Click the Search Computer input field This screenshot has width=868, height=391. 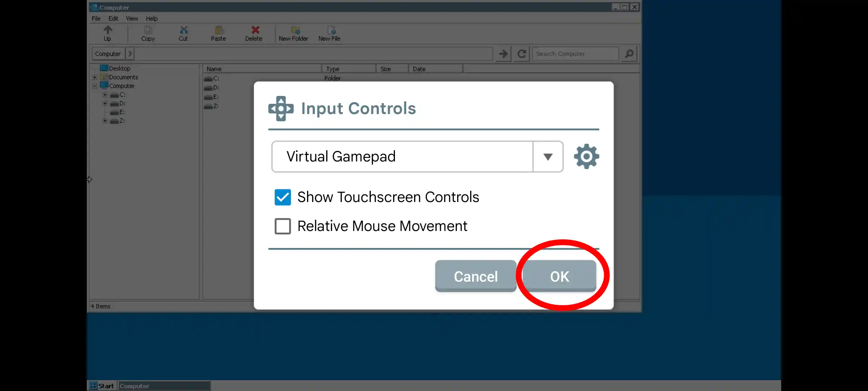(x=575, y=54)
